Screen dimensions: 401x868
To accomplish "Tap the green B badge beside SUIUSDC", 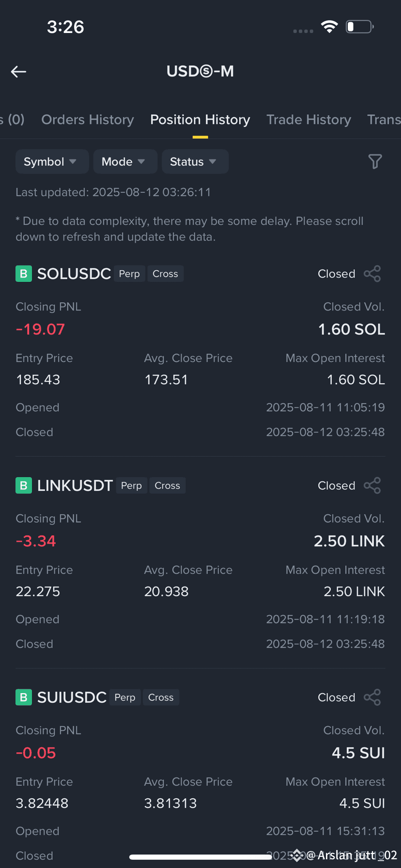I will click(24, 697).
